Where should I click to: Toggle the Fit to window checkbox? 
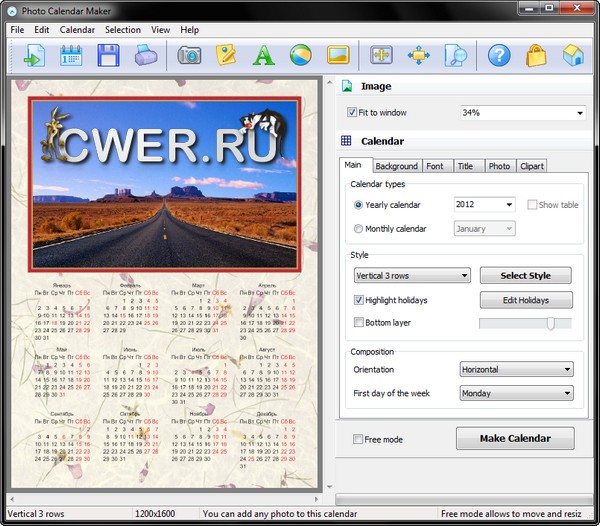click(352, 113)
